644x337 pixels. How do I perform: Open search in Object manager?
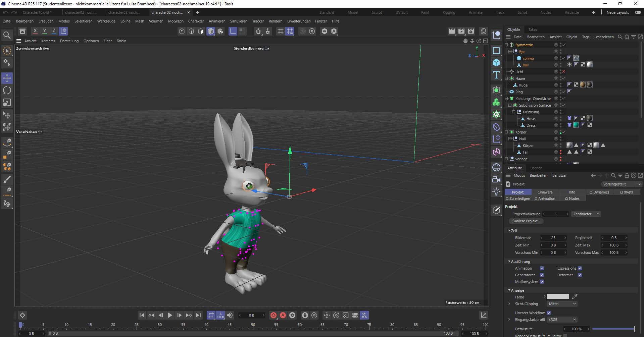pos(620,37)
